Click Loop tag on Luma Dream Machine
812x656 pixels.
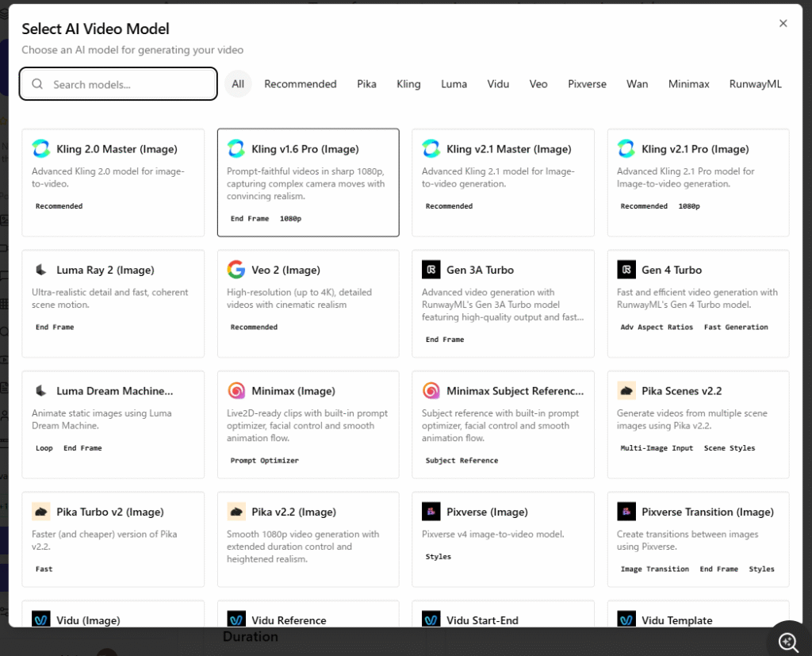[44, 447]
